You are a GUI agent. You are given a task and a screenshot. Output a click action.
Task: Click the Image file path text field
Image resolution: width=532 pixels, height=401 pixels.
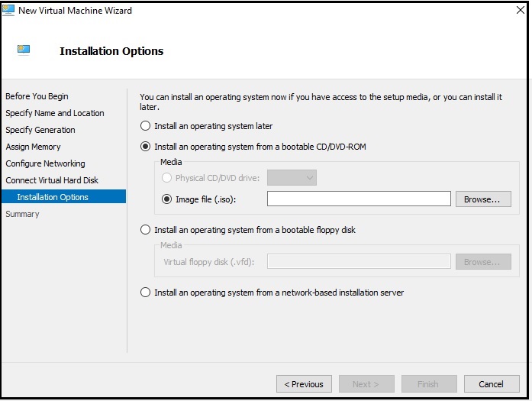(359, 199)
